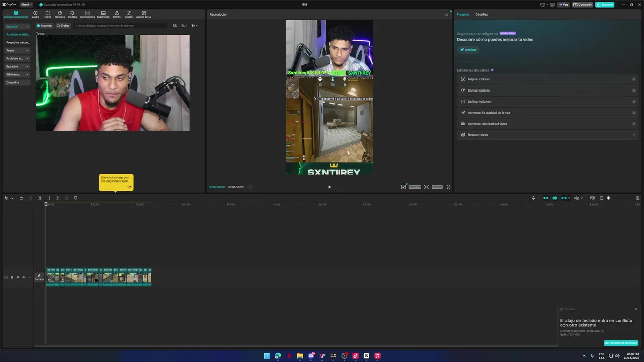Toggle Unificar colores
The height and width of the screenshot is (362, 644).
coord(634,90)
